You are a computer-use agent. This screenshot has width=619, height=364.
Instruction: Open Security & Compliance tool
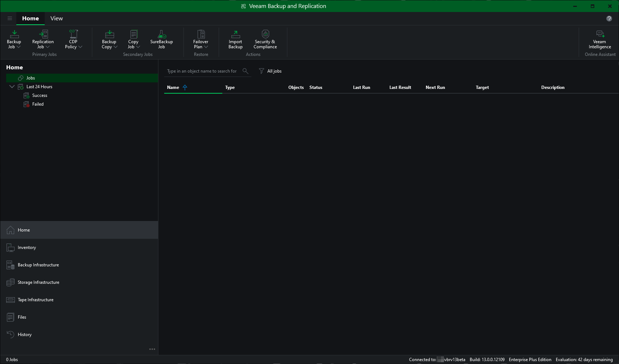tap(265, 34)
